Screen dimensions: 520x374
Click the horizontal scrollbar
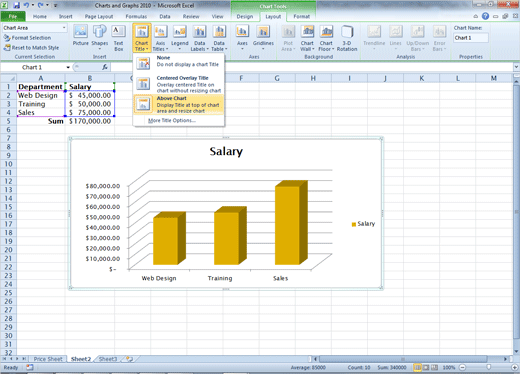tap(403, 359)
